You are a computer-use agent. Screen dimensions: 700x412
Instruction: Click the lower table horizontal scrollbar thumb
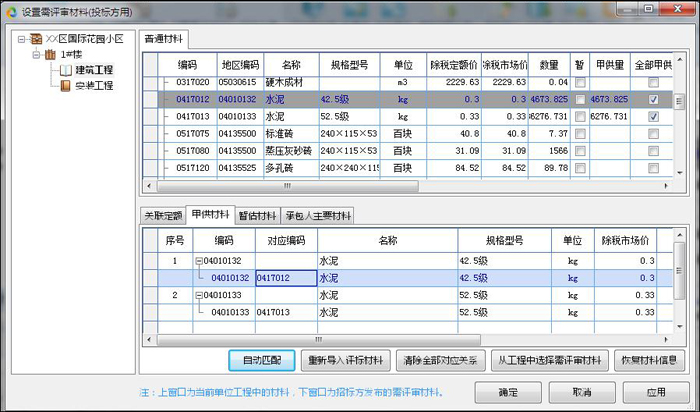(318, 340)
